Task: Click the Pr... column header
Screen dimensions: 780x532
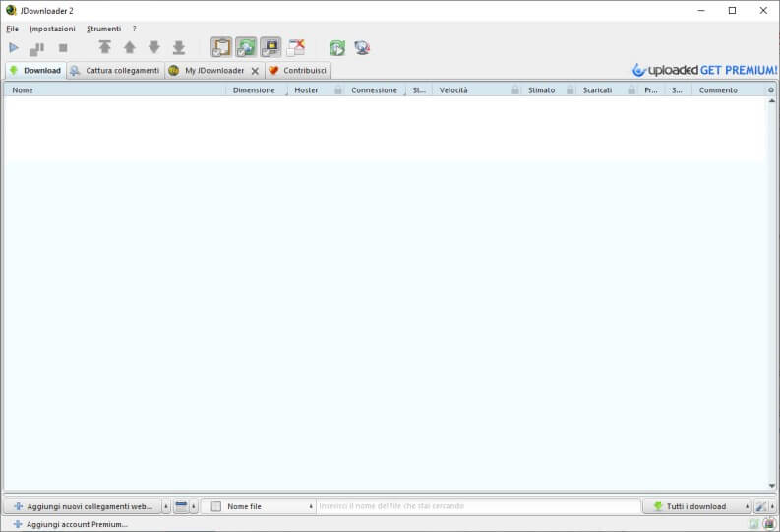Action: coord(651,90)
